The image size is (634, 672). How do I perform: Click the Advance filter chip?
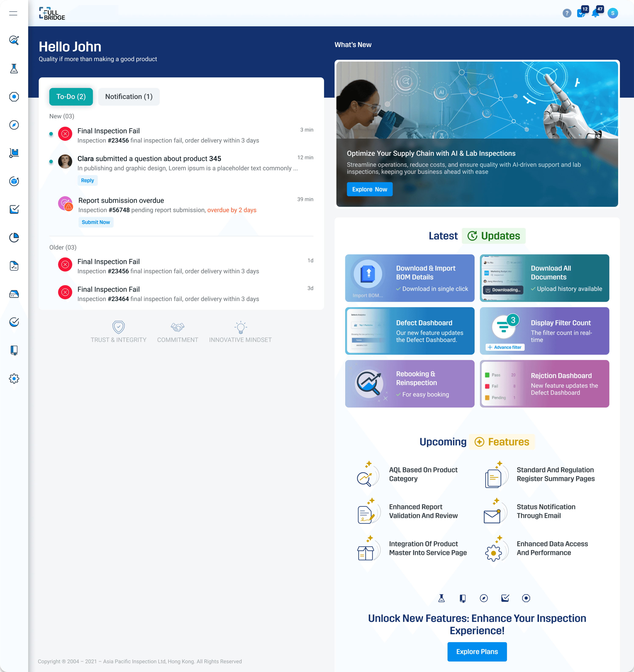505,347
